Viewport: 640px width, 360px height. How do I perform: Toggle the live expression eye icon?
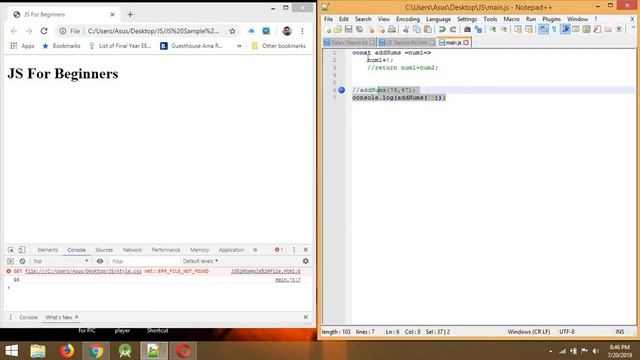coord(100,261)
